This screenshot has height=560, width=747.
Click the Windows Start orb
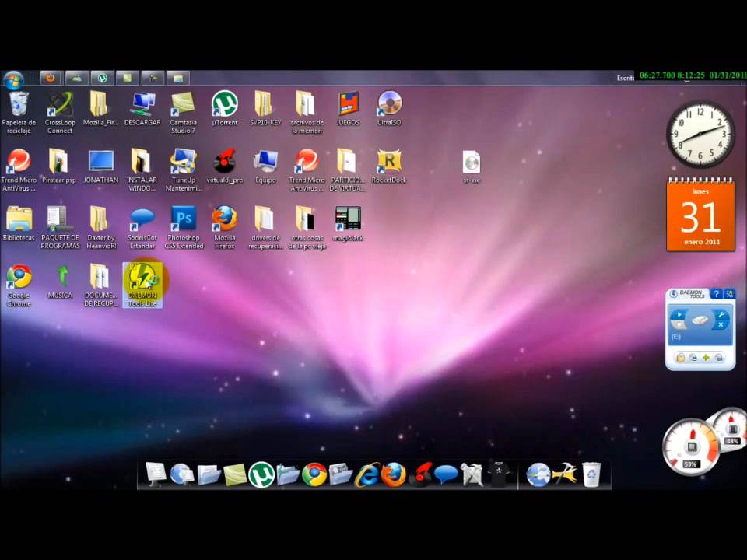13,79
